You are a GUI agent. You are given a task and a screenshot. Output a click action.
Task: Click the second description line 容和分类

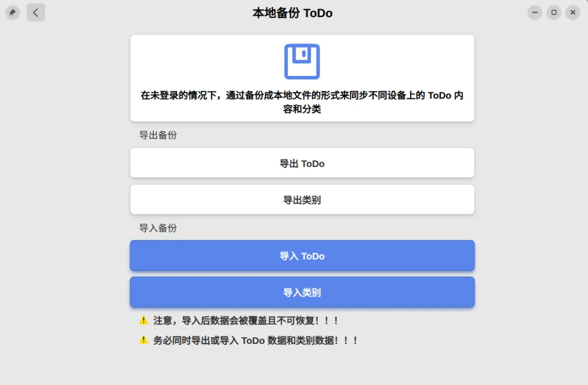coord(302,109)
